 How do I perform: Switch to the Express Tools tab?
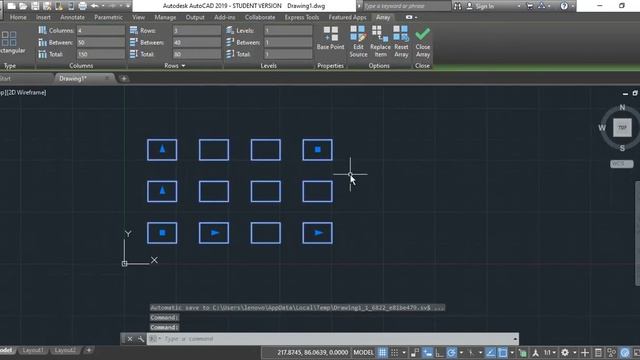302,17
